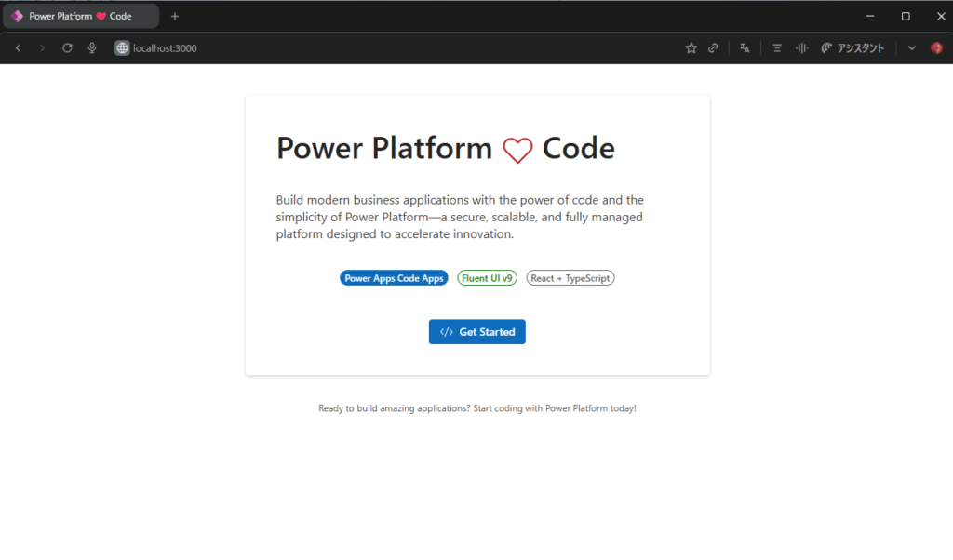Open the アシスタント assistant panel
Screen dimensions: 953x560
(852, 48)
